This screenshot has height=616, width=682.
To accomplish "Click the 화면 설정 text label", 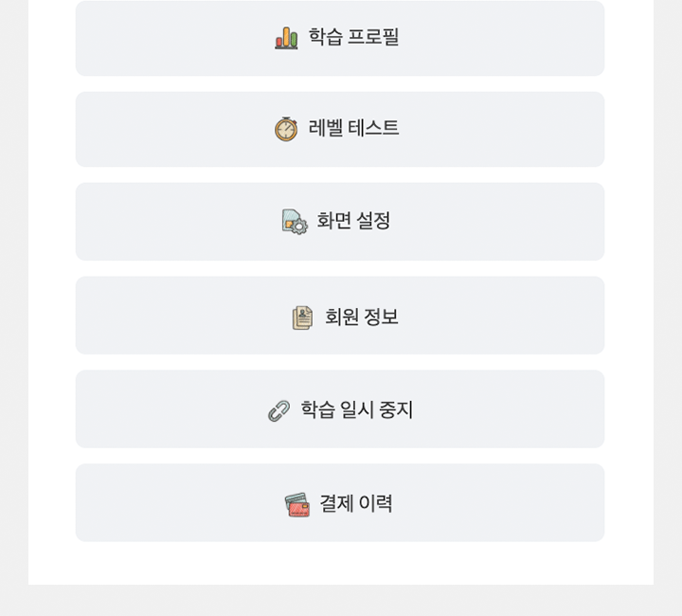I will pyautogui.click(x=353, y=221).
